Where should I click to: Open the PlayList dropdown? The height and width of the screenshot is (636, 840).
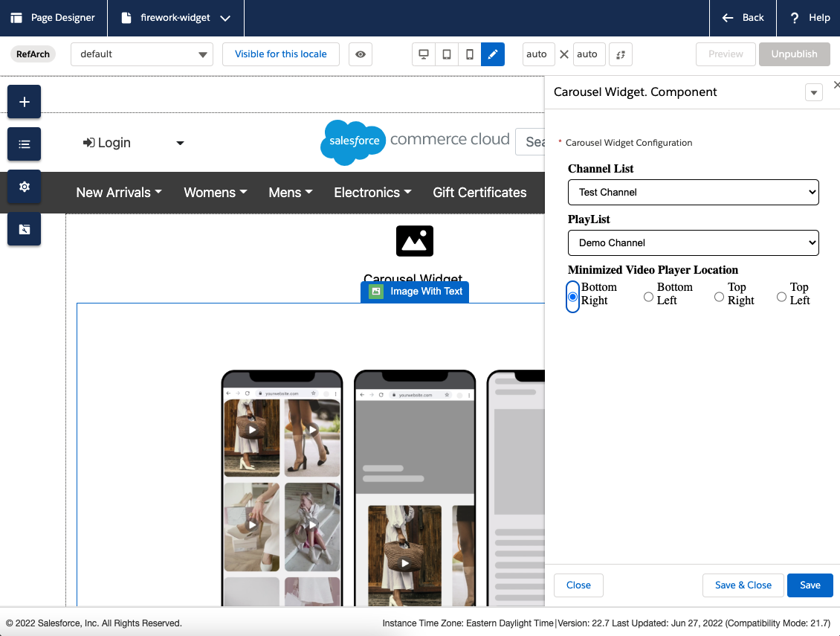(693, 242)
